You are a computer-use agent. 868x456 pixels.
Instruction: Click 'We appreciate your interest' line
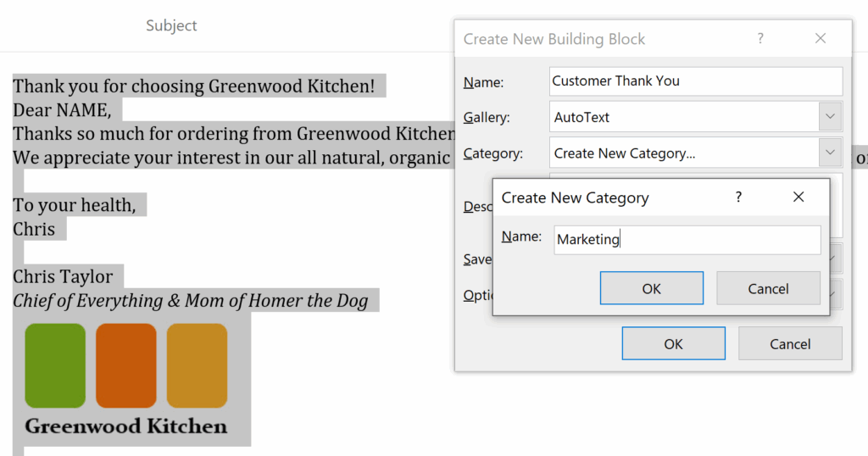click(232, 158)
